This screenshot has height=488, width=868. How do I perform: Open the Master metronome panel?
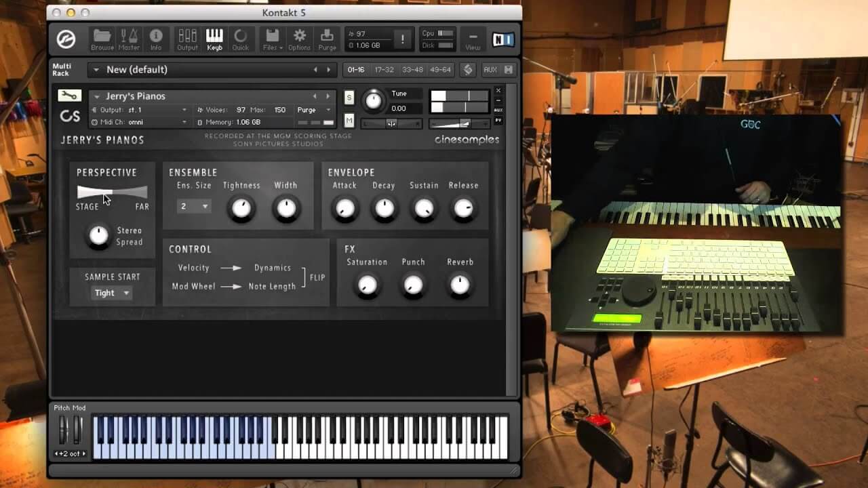(x=129, y=39)
